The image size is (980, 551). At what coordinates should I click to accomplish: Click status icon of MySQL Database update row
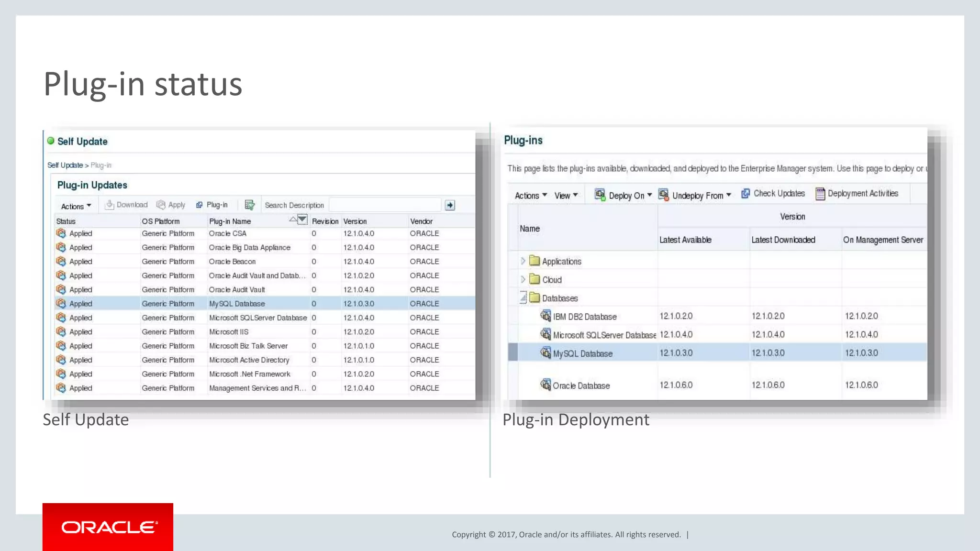(x=61, y=303)
